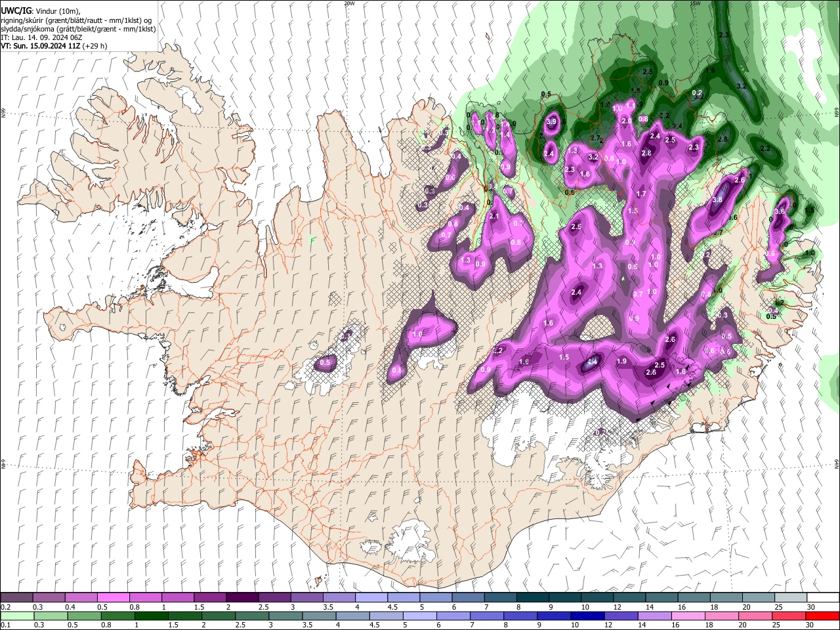
Task: Click the grey-green 3–3.5 rain legend swatch
Action: point(285,616)
